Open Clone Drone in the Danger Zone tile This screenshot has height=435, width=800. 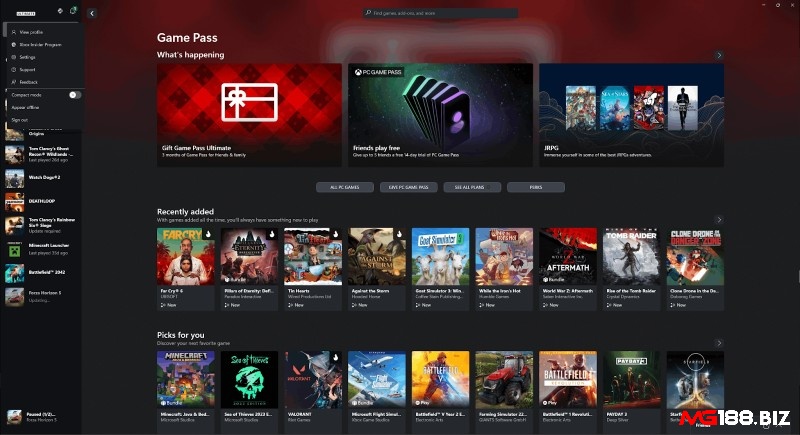coord(695,269)
